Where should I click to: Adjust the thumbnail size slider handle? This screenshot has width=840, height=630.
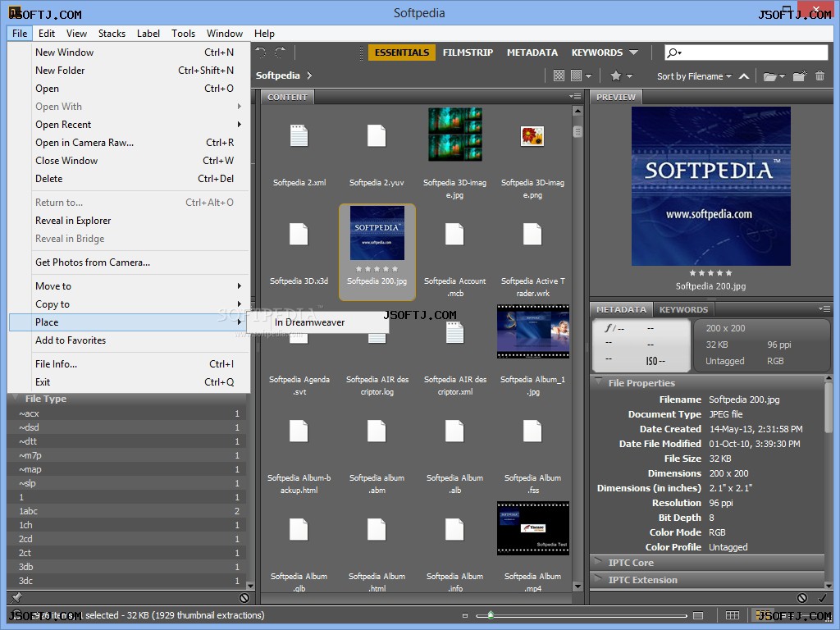(491, 615)
